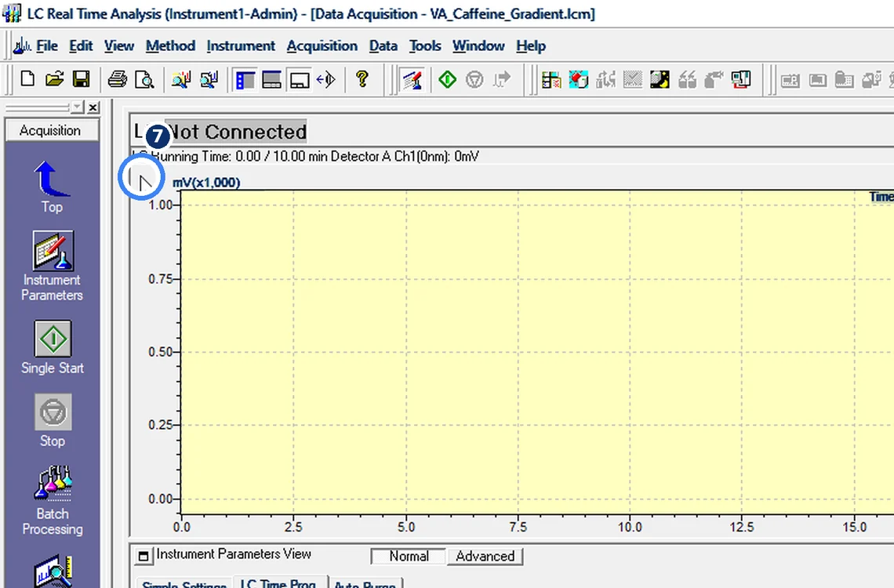Click the Acquisition header button

click(51, 130)
